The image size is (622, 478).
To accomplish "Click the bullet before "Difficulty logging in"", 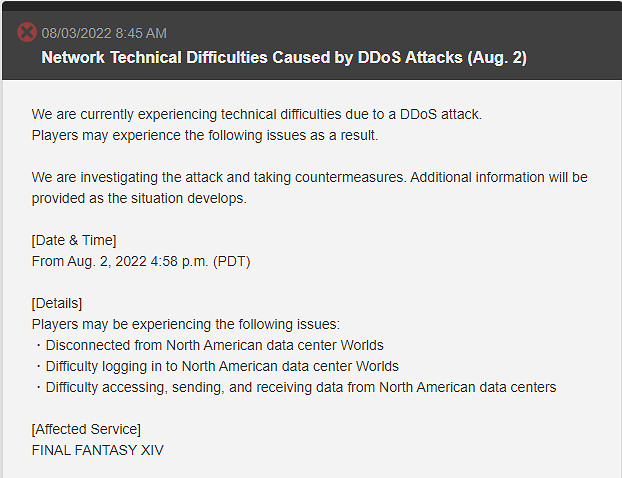I will pyautogui.click(x=37, y=366).
